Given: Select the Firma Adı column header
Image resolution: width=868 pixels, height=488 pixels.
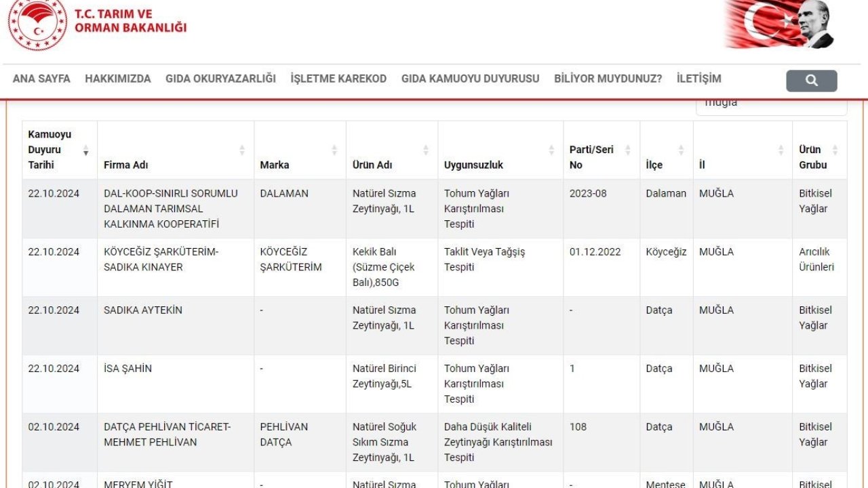Looking at the screenshot, I should tap(176, 150).
